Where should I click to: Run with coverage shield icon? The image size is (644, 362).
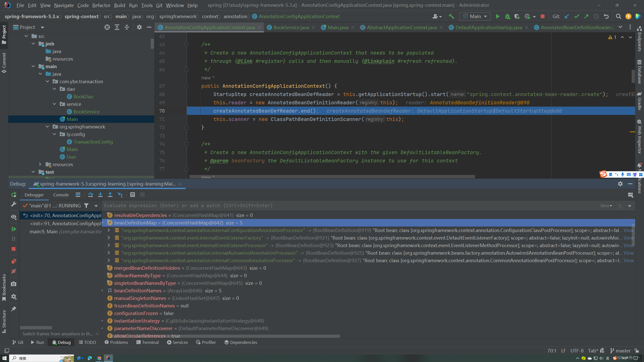(517, 17)
